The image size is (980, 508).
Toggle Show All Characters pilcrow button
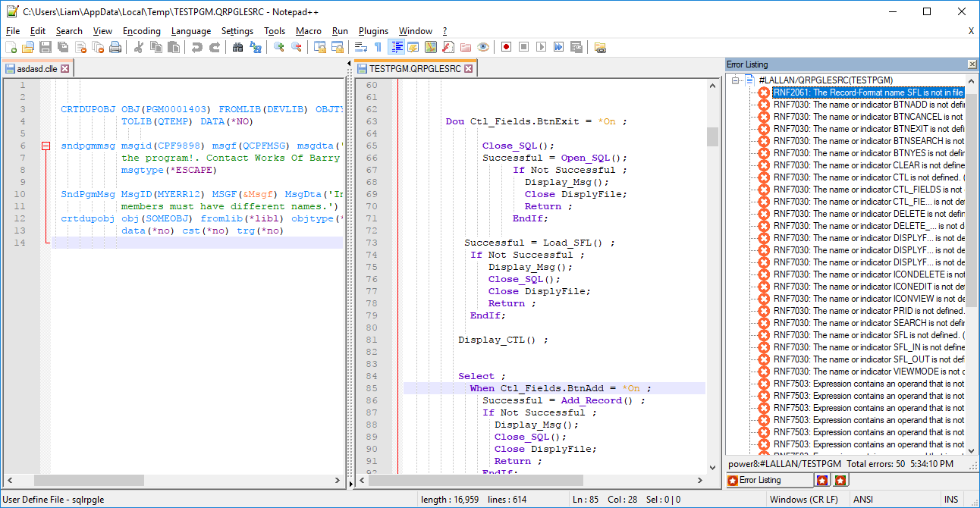pyautogui.click(x=378, y=47)
